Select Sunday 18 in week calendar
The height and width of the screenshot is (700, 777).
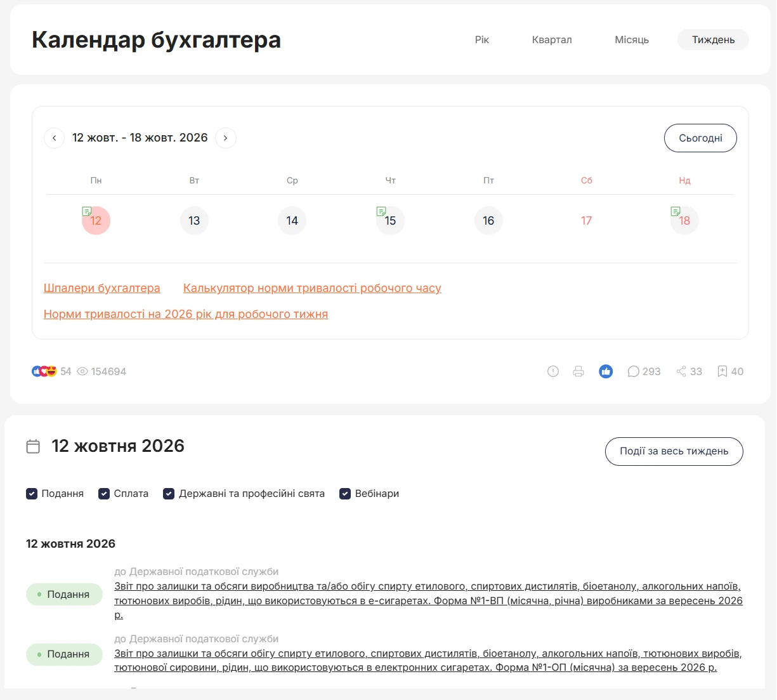tap(684, 220)
